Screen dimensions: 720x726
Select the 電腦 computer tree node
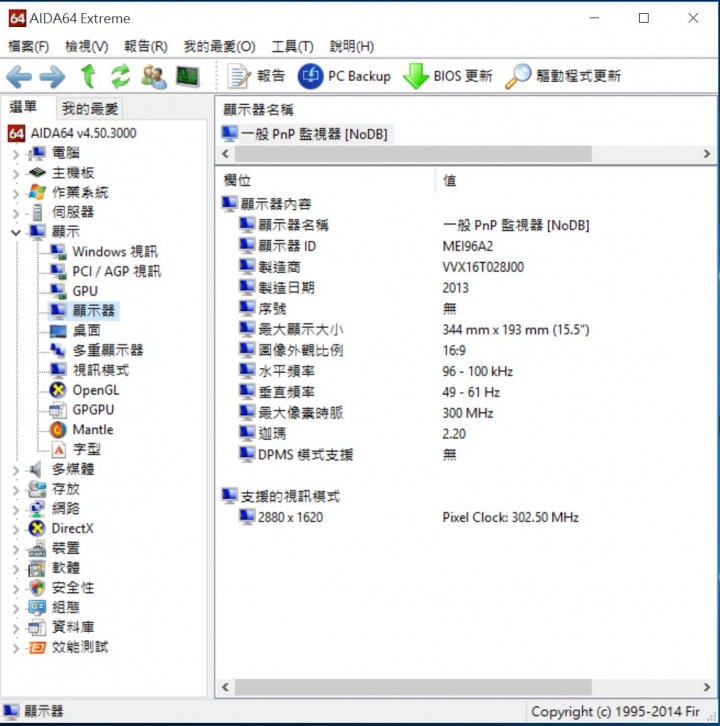tap(55, 153)
